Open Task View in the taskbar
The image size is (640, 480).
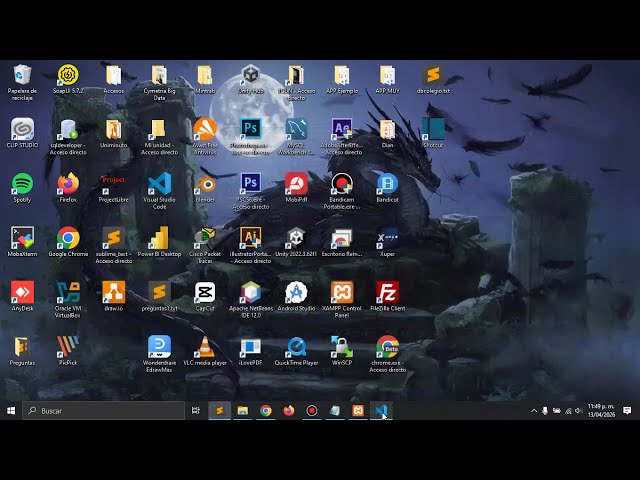click(196, 411)
